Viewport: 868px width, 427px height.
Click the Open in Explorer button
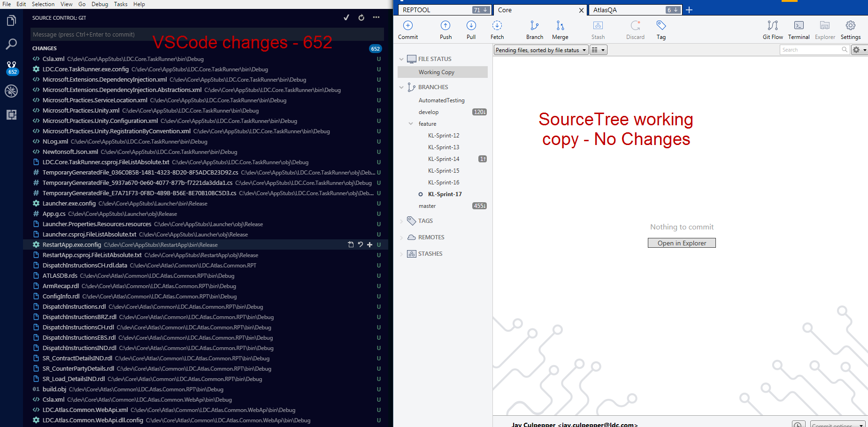(682, 243)
